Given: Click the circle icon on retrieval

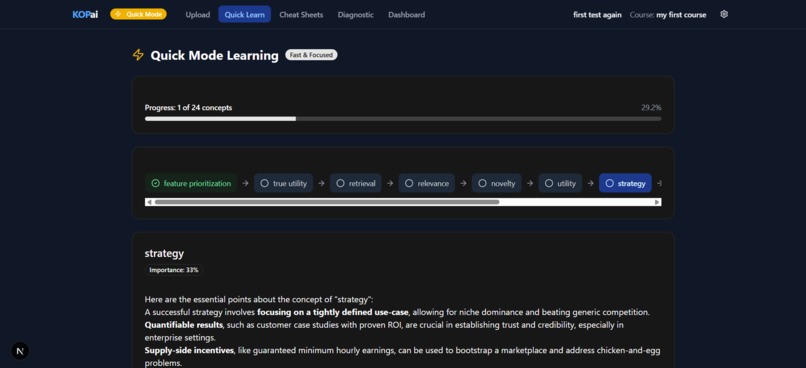Looking at the screenshot, I should (340, 183).
